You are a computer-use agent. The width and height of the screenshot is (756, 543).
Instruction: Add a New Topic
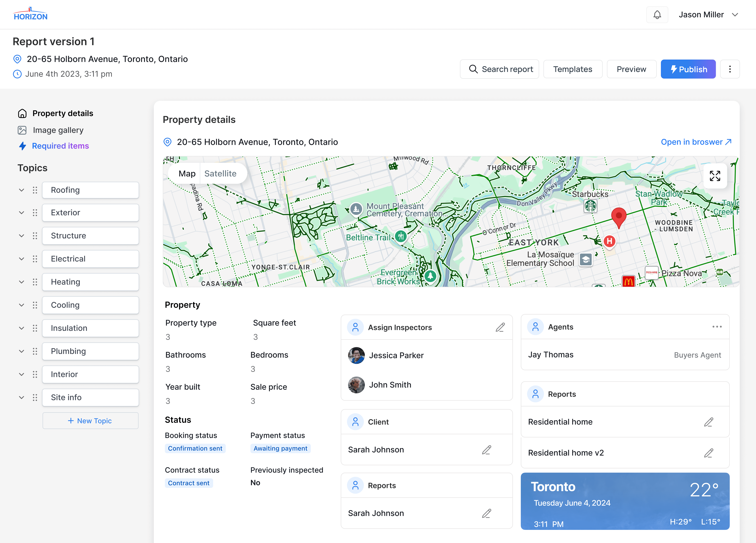click(90, 421)
